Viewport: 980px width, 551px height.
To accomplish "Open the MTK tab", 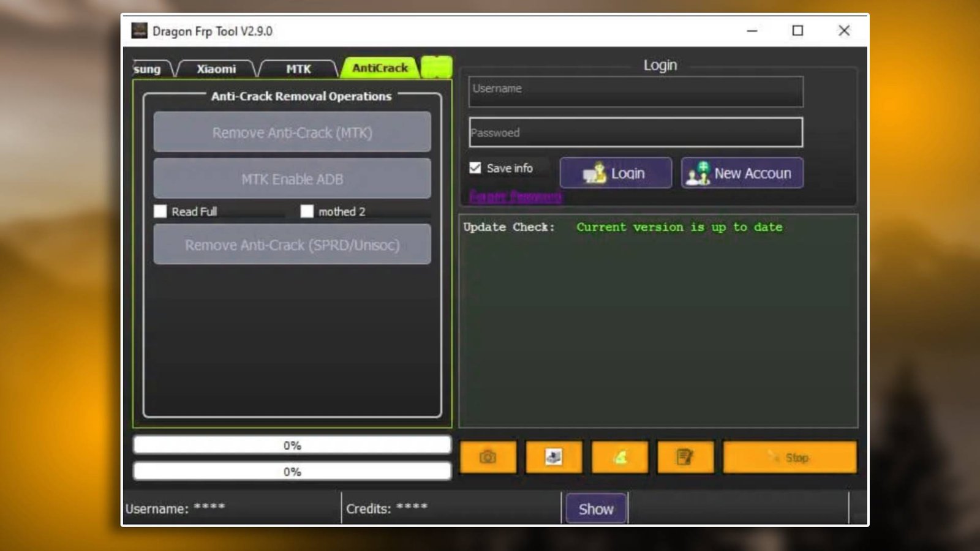I will 298,69.
